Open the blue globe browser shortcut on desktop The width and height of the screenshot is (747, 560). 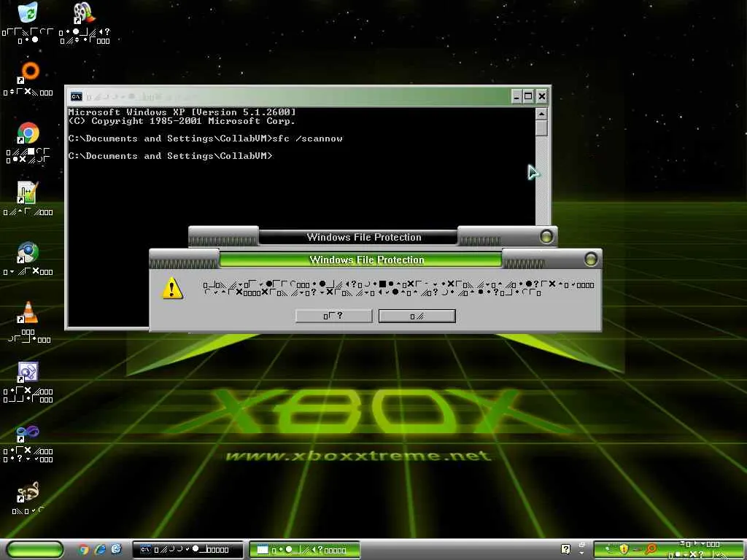[28, 252]
